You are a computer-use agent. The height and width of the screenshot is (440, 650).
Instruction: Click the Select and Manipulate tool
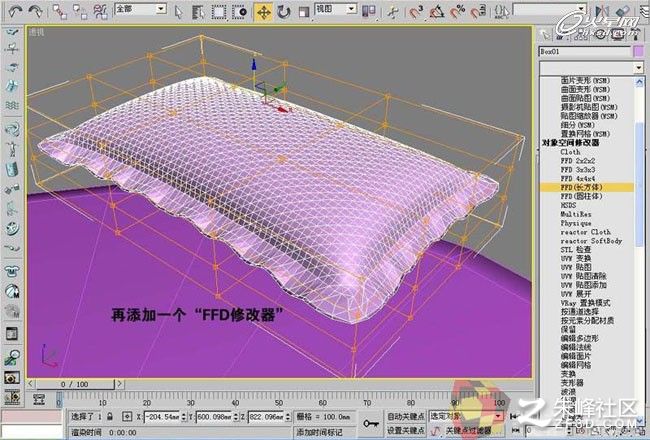click(x=392, y=12)
